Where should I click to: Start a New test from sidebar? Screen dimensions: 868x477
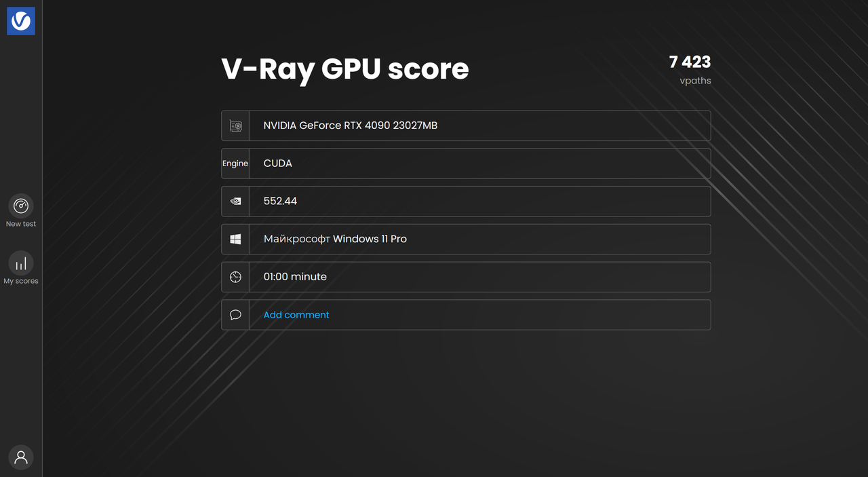[21, 206]
